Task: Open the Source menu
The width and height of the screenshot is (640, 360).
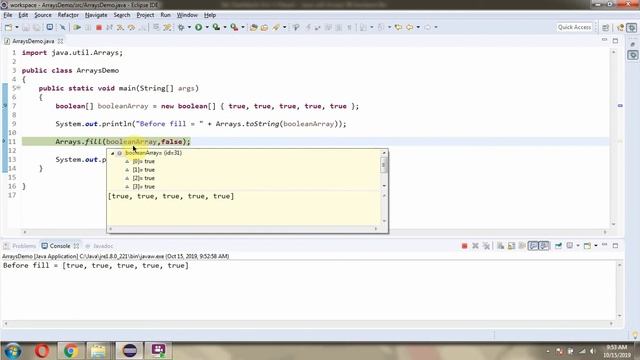Action: (x=43, y=15)
